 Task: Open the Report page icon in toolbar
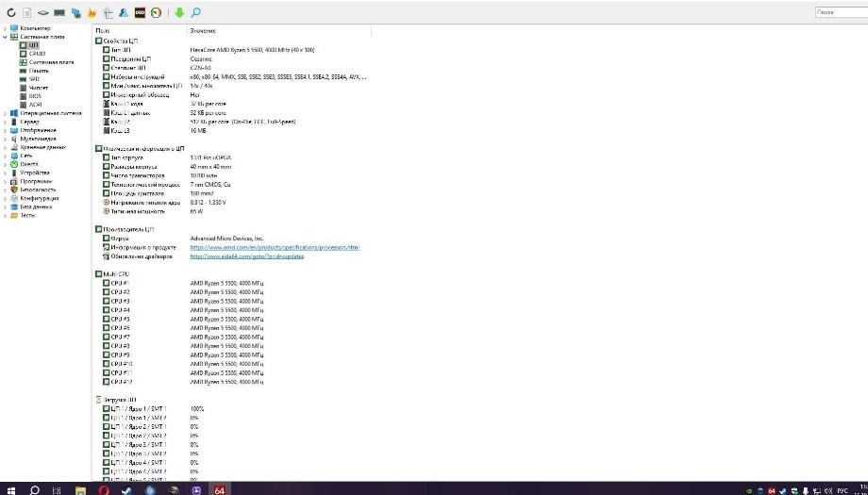[26, 12]
